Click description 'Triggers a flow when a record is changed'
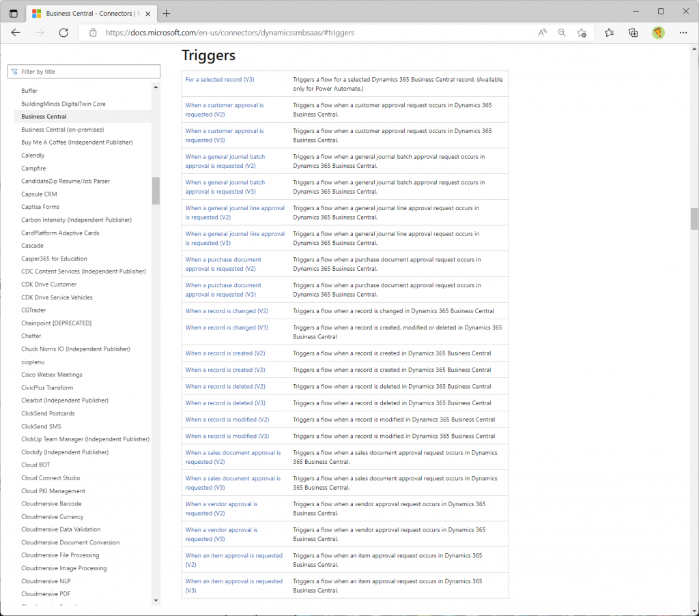The image size is (699, 616). click(x=393, y=311)
